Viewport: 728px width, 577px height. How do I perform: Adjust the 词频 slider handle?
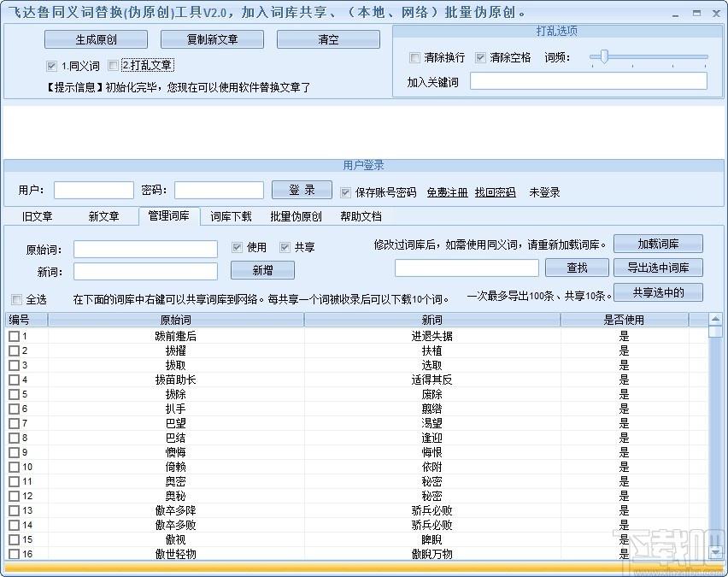click(x=603, y=56)
